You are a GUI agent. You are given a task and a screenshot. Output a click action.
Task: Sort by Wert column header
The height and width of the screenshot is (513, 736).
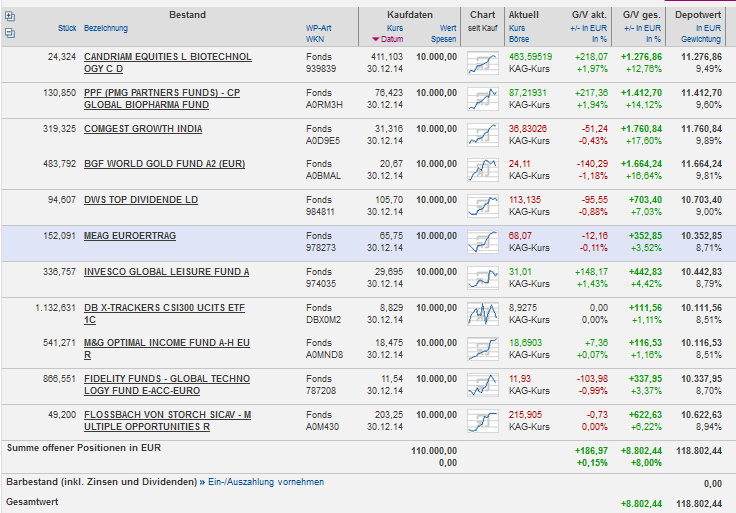click(x=448, y=28)
